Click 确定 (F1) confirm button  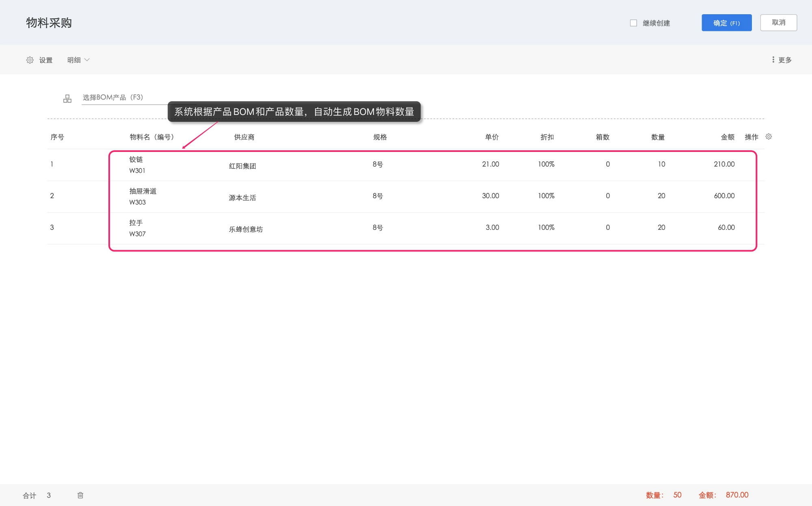[x=726, y=23]
